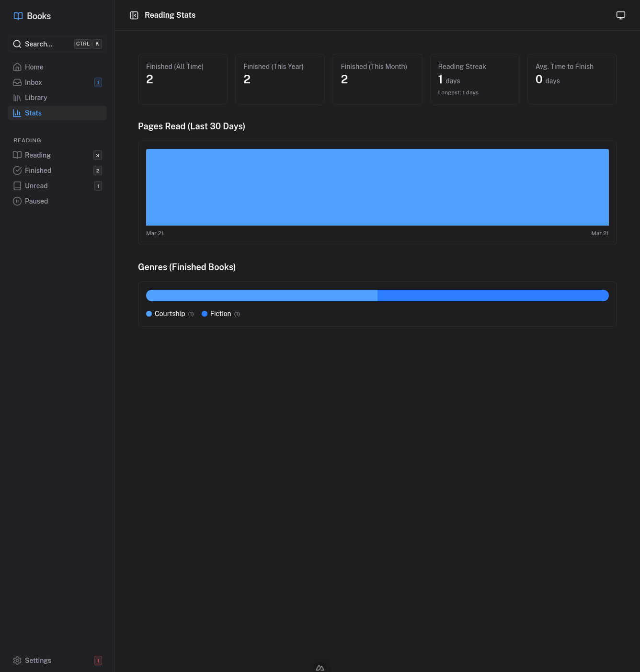Click the Settings red notification badge
The width and height of the screenshot is (640, 672).
click(98, 661)
